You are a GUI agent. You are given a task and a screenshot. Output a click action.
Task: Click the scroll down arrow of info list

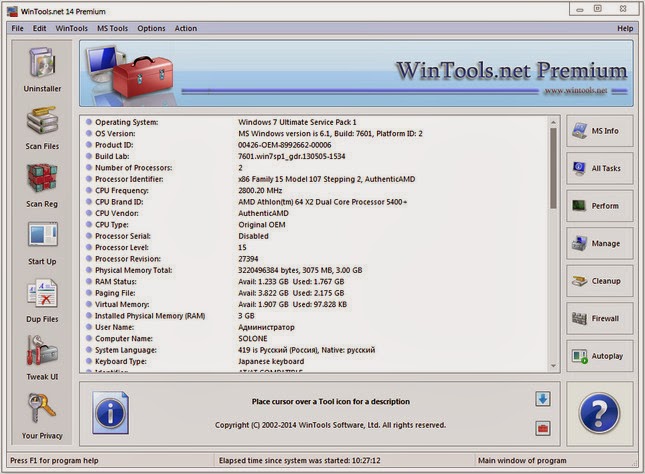click(x=553, y=366)
